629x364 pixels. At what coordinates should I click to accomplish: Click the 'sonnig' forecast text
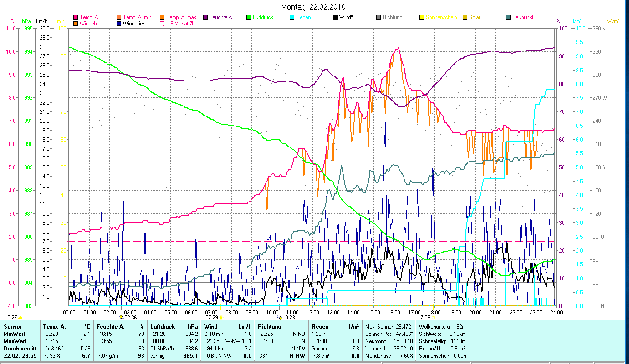tap(159, 355)
